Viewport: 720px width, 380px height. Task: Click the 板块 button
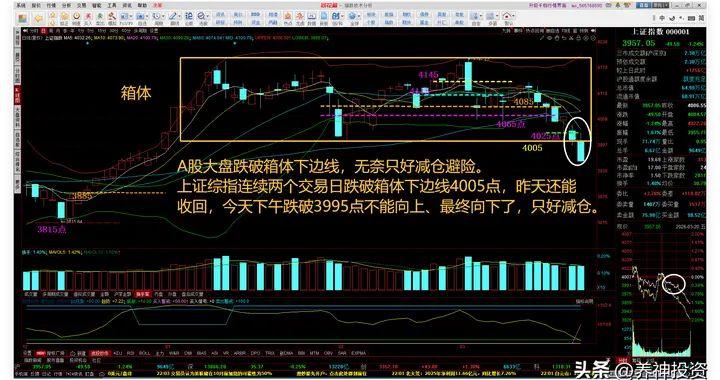pos(371,14)
